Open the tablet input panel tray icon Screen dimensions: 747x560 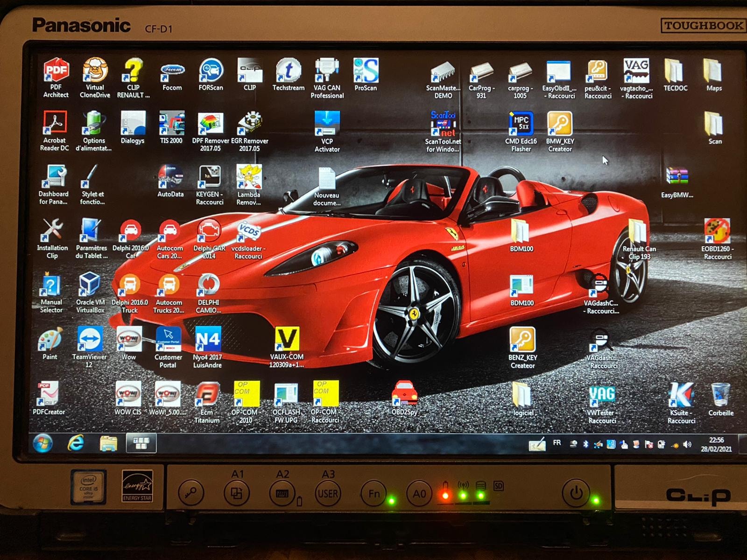(x=537, y=444)
